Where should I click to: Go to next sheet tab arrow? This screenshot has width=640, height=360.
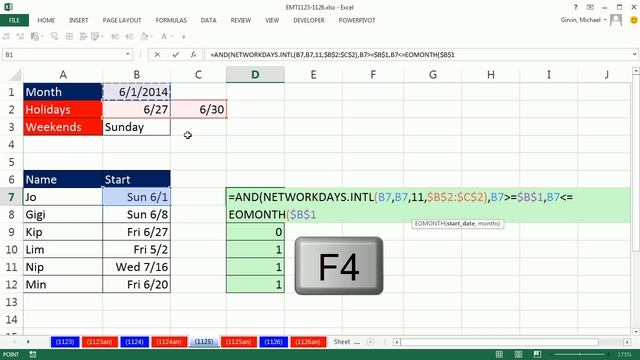point(28,342)
